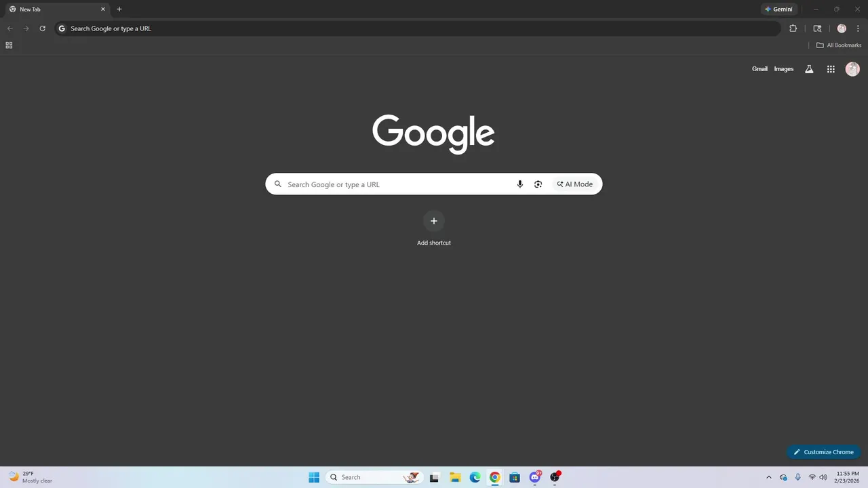Screen dimensions: 868x488
Task: Open the All Bookmarks folder
Action: pos(839,45)
